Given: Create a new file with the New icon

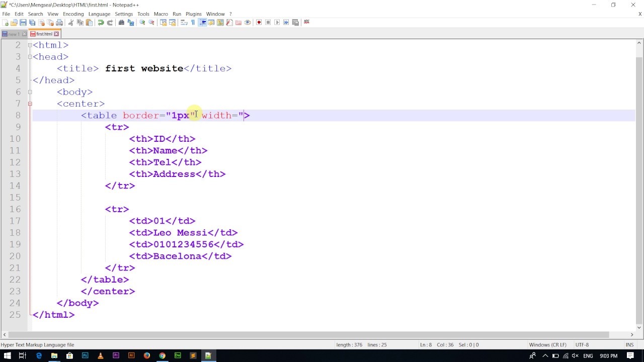Looking at the screenshot, I should [6, 23].
